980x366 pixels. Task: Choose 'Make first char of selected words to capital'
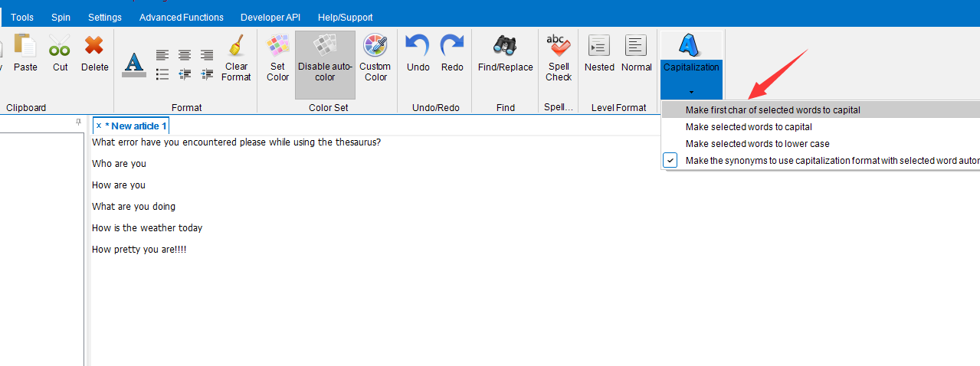coord(772,110)
